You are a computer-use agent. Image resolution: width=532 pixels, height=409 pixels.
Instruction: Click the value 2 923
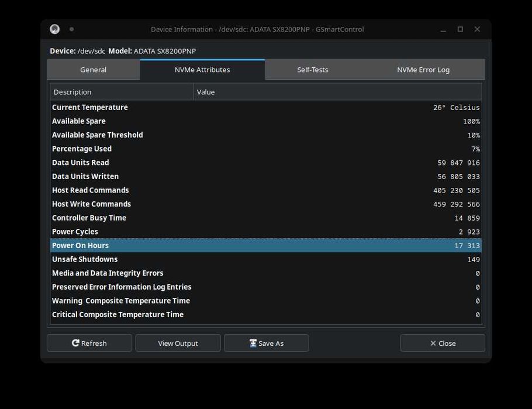[x=469, y=232]
